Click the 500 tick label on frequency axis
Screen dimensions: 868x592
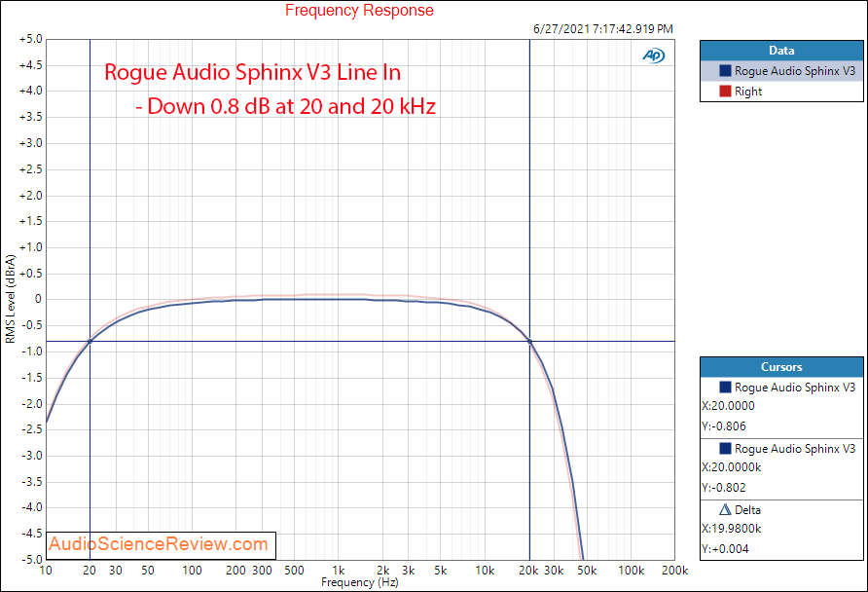click(x=294, y=571)
